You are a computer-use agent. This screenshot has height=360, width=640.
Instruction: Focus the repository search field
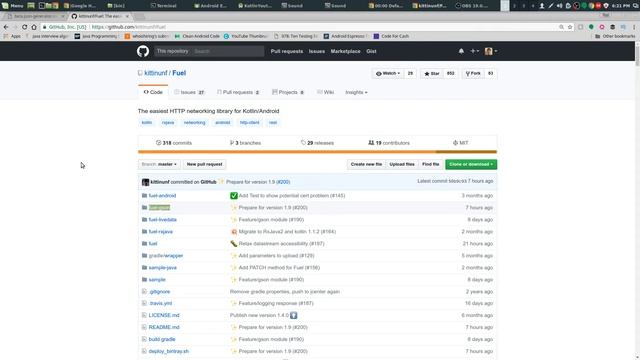tap(227, 51)
